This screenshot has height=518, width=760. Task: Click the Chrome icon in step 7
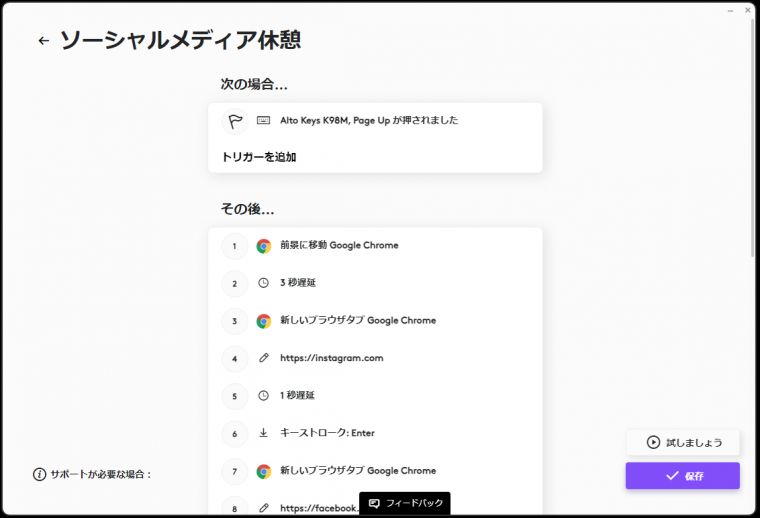[x=264, y=471]
